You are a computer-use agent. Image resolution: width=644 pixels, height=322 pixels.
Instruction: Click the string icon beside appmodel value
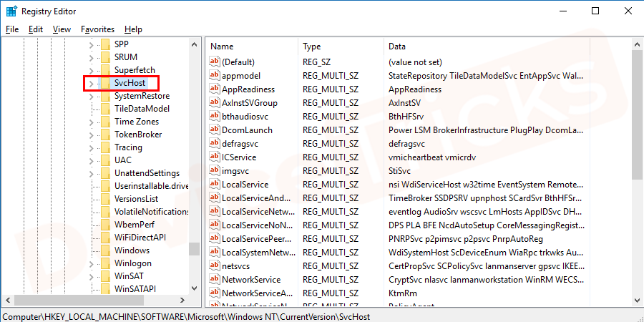(x=215, y=76)
